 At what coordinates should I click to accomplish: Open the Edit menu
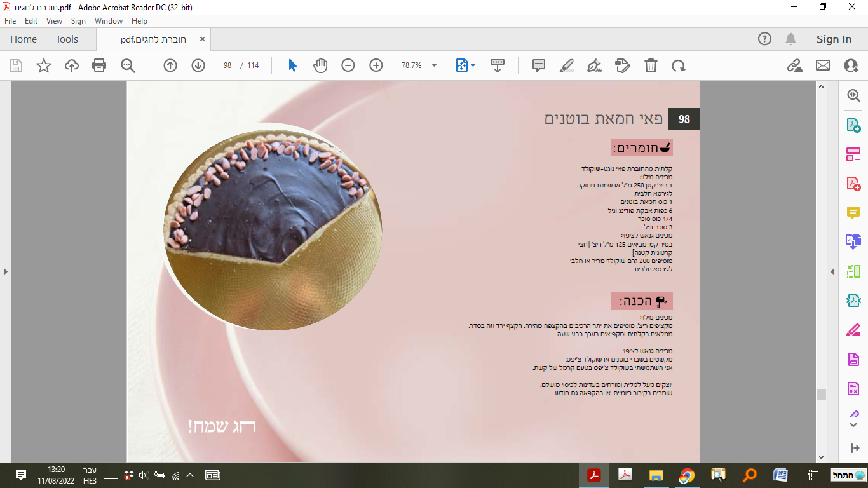pyautogui.click(x=31, y=21)
